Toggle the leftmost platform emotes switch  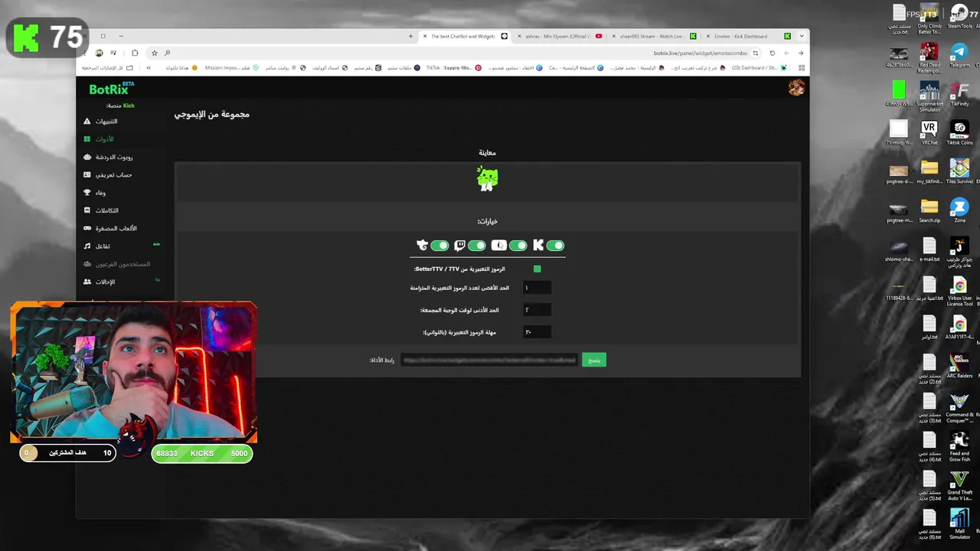pyautogui.click(x=439, y=246)
